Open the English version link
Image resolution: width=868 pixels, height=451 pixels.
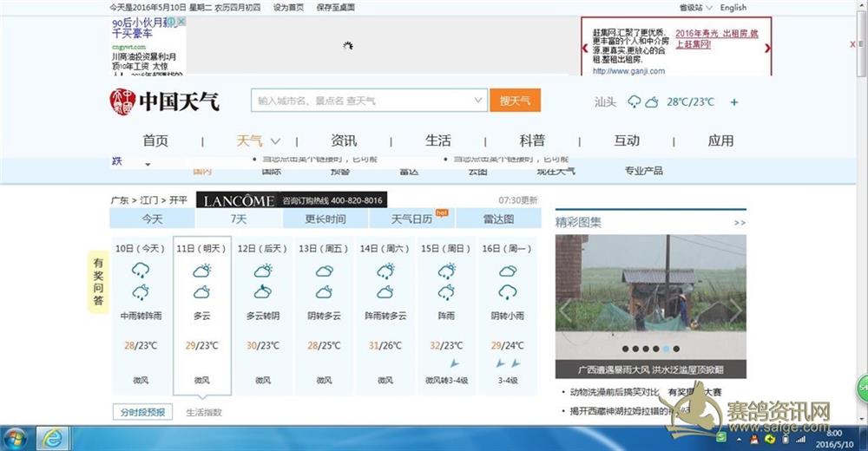point(733,8)
